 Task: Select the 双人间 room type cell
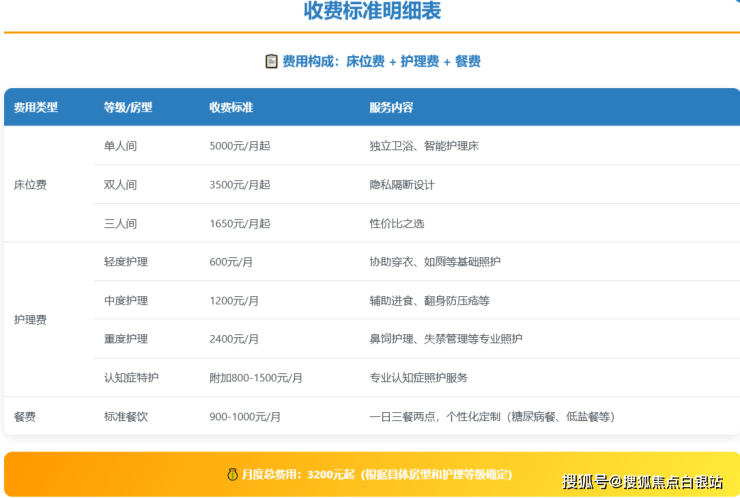click(x=120, y=185)
